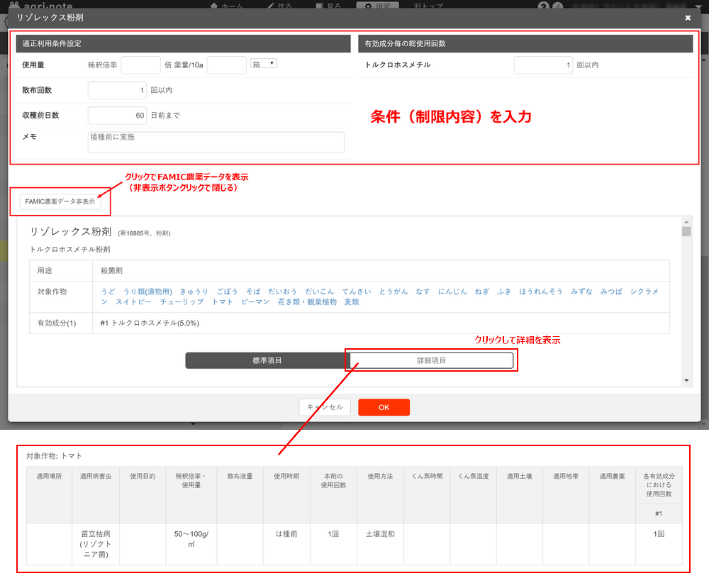Click the FAMIC panel scrollbar down arrow

(686, 380)
